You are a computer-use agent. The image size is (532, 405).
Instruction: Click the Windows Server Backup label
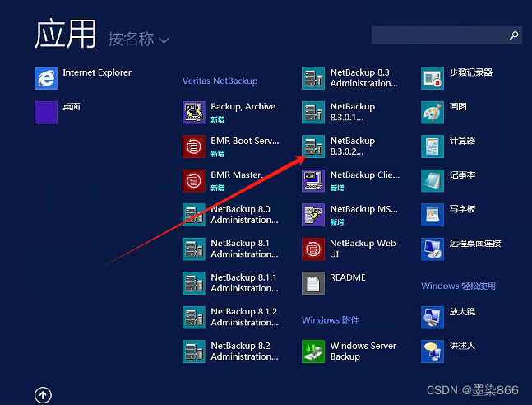tap(363, 351)
